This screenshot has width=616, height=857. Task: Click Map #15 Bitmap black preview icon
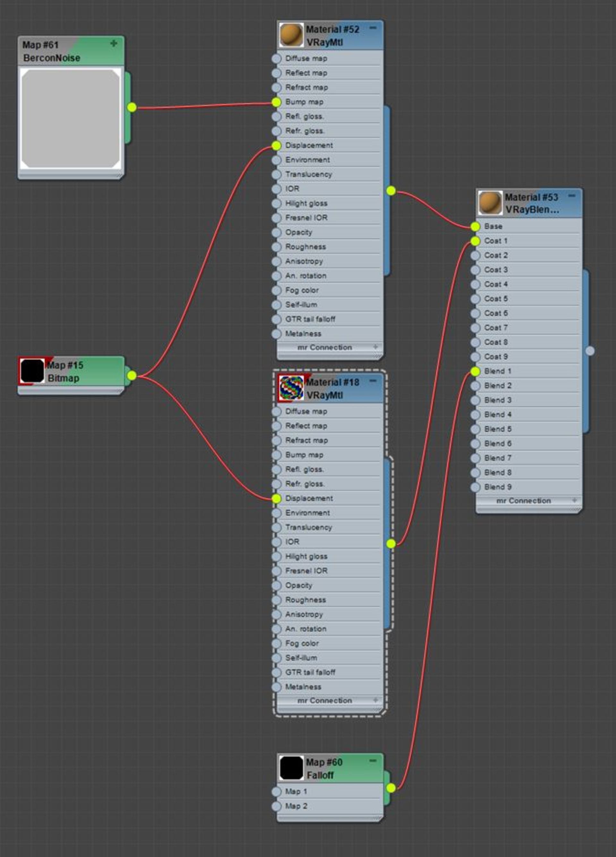click(32, 371)
